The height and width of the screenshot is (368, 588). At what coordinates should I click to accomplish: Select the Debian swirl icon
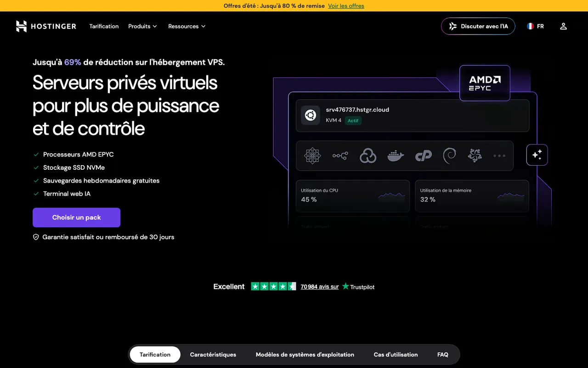point(449,155)
